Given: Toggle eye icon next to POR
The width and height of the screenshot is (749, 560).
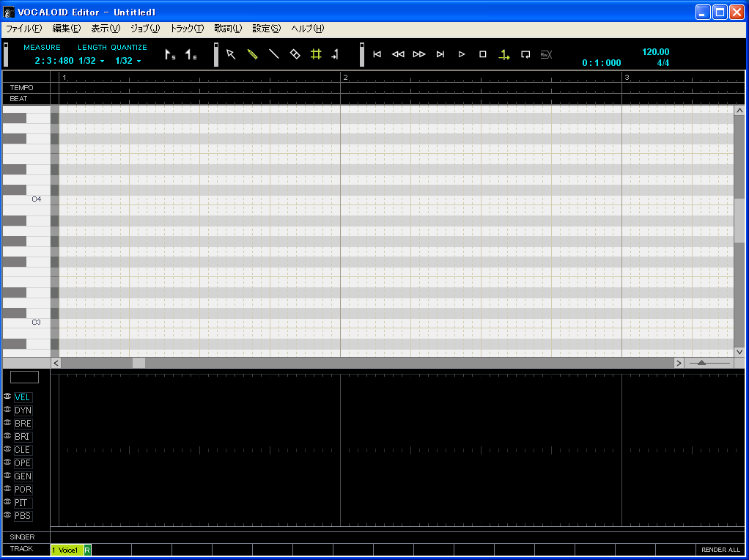Looking at the screenshot, I should pos(7,488).
